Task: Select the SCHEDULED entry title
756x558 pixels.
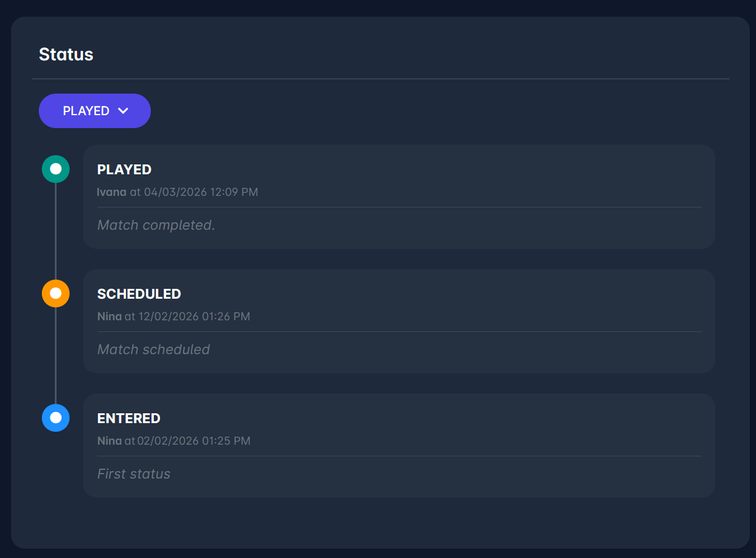Action: click(x=139, y=294)
